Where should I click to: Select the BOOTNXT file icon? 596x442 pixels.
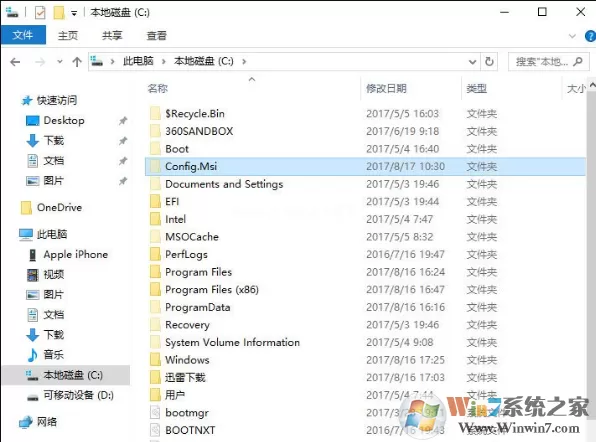point(155,430)
